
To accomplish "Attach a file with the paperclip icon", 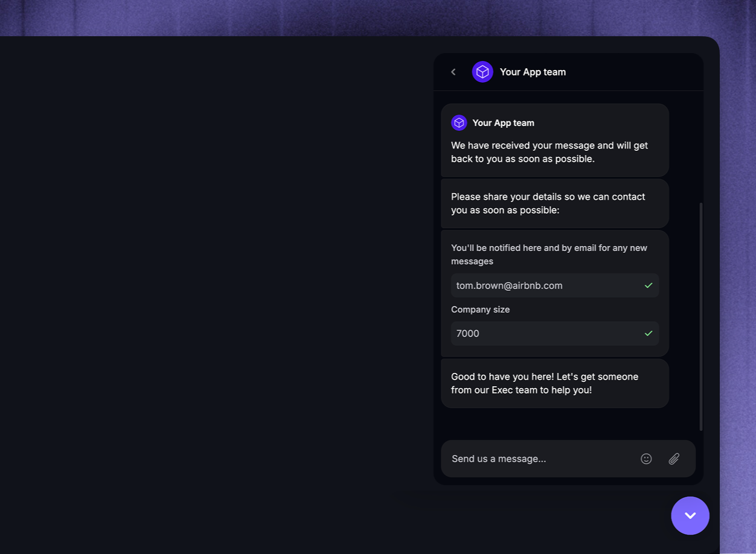I will click(x=674, y=459).
